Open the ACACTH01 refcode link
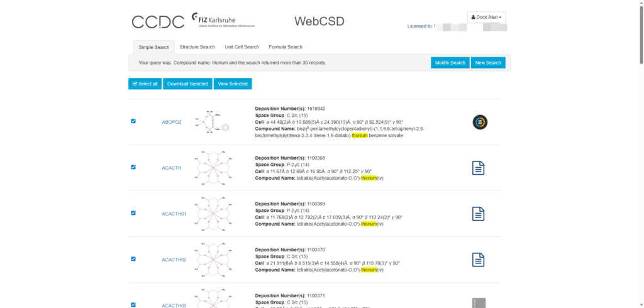Image resolution: width=644 pixels, height=308 pixels. pyautogui.click(x=174, y=214)
